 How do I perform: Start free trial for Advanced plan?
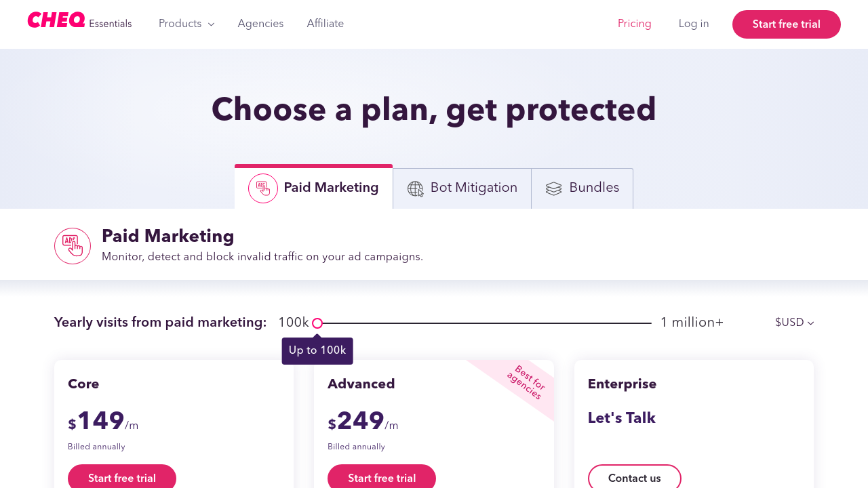(x=382, y=477)
